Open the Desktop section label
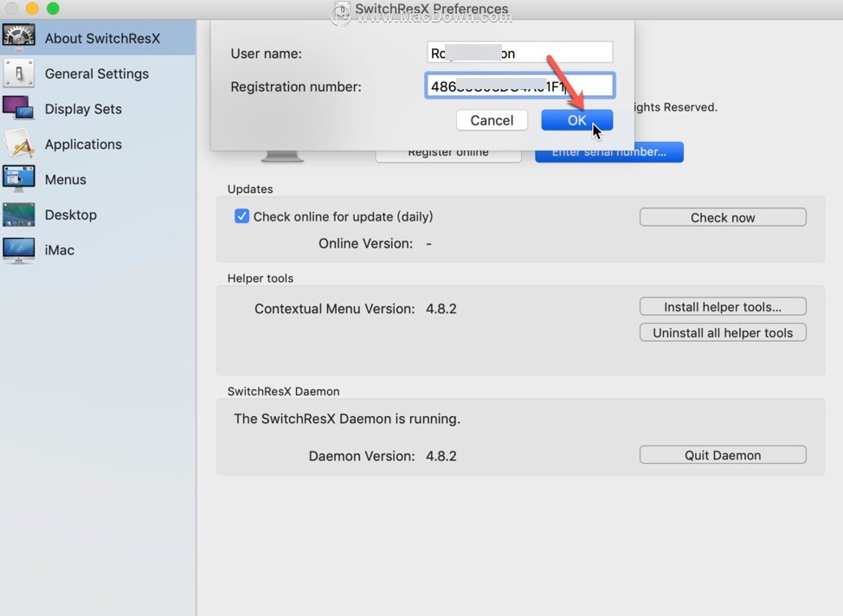This screenshot has height=616, width=843. (x=71, y=215)
